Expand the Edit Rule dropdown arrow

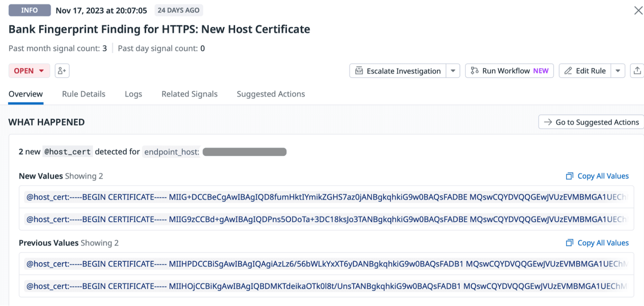(x=618, y=71)
